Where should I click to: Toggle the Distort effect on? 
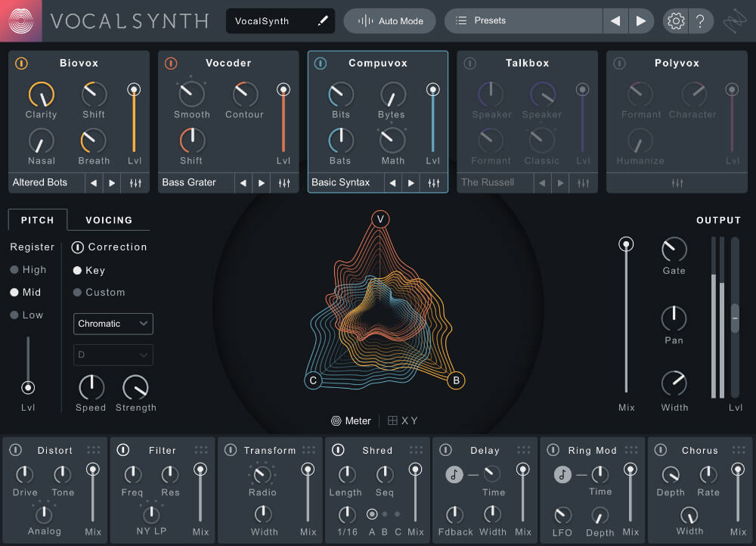click(15, 449)
